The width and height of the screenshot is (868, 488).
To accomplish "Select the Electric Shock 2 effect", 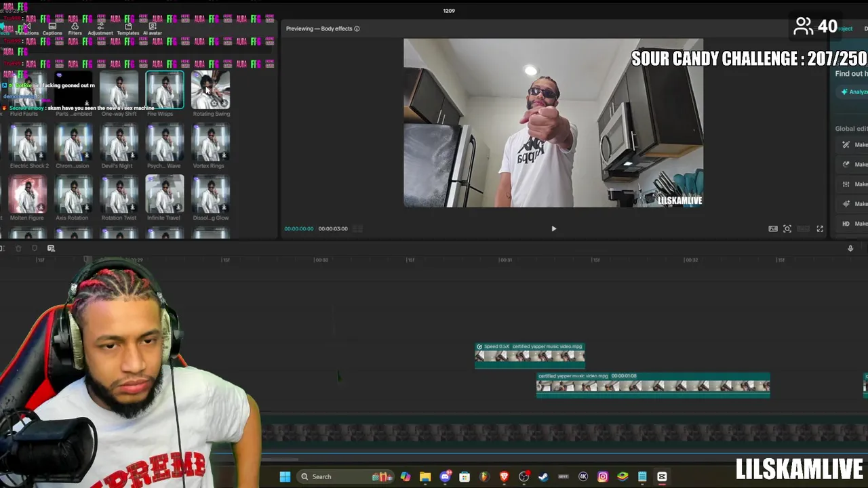I will 28,142.
